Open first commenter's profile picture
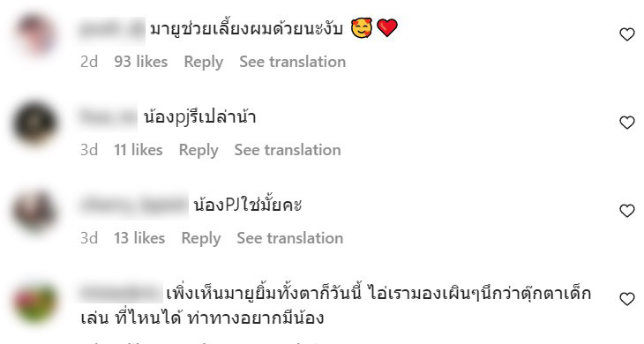This screenshot has height=344, width=644. coord(35,35)
